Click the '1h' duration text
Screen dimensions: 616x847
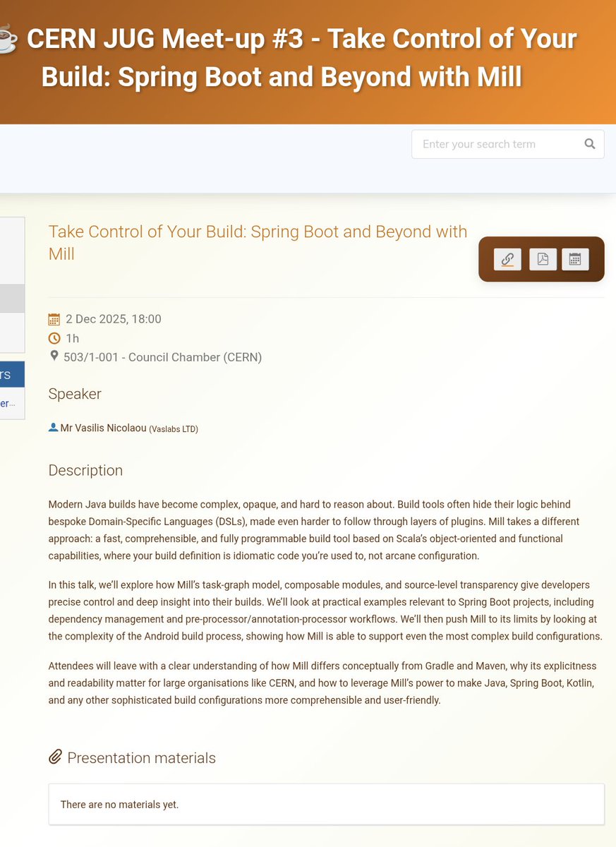pyautogui.click(x=72, y=338)
